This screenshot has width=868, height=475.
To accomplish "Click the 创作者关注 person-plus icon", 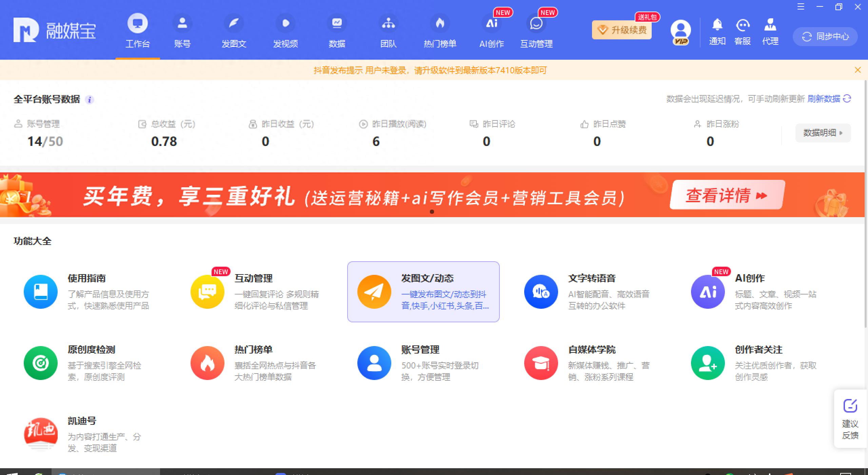I will [708, 363].
